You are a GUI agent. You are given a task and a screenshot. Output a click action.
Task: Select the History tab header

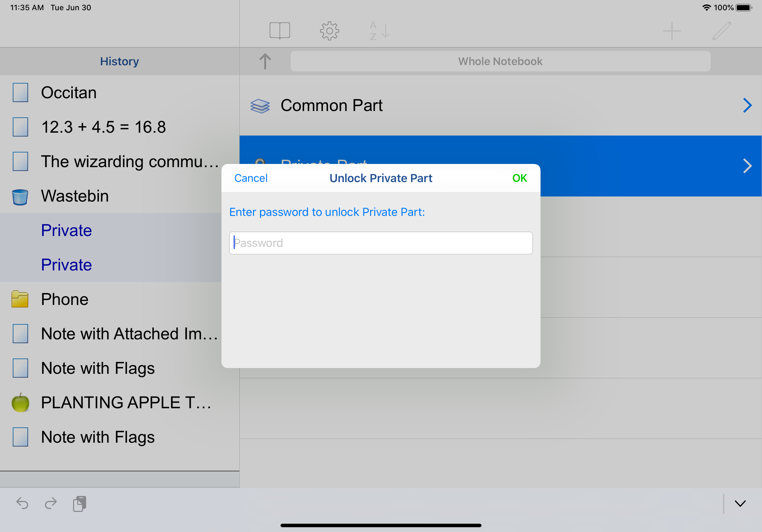tap(119, 61)
